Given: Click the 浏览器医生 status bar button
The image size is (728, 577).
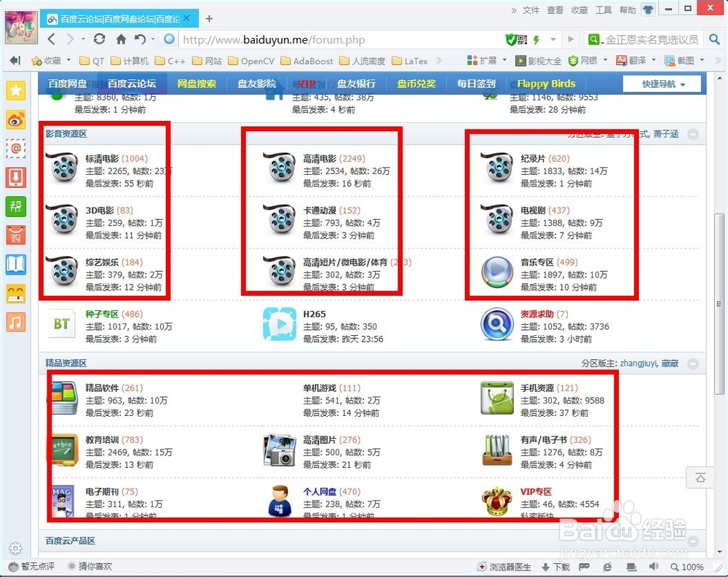Looking at the screenshot, I should [x=505, y=567].
